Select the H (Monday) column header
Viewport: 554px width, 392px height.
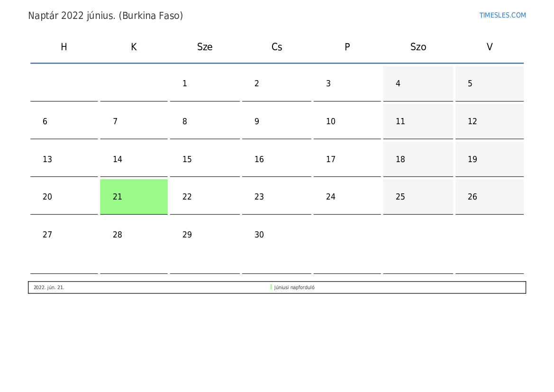64,47
